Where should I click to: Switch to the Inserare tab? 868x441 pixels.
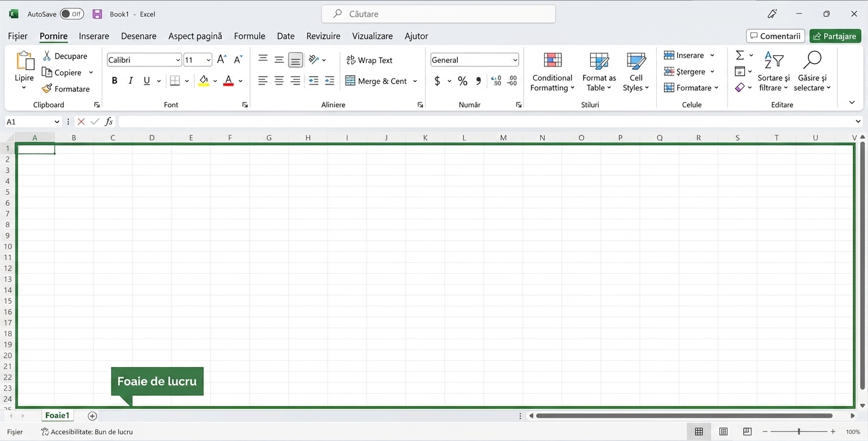94,36
